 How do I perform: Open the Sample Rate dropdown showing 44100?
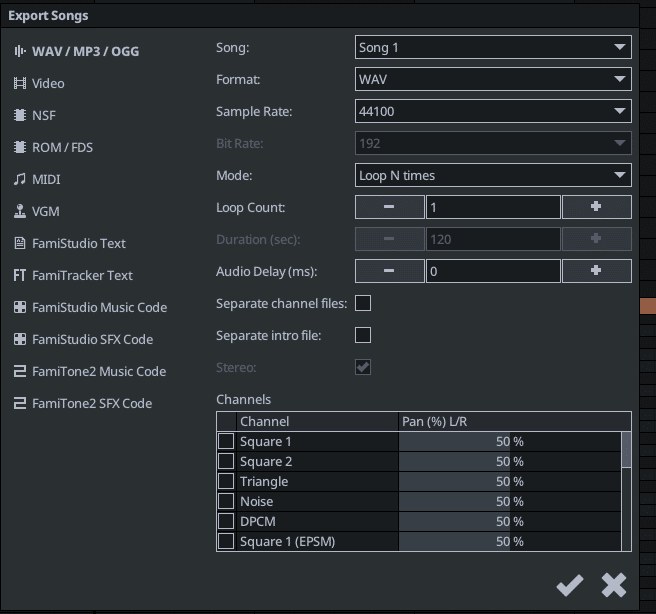493,111
